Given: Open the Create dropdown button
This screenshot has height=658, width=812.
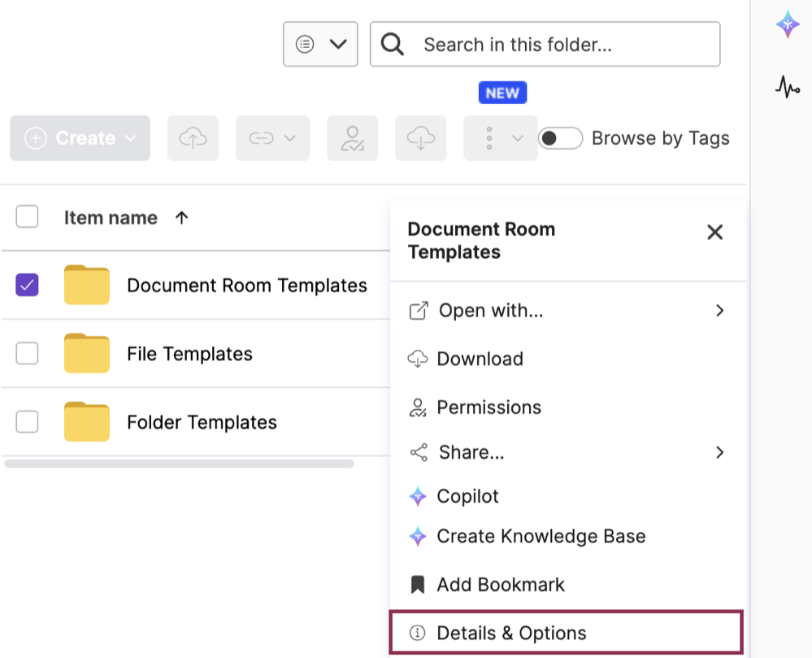Looking at the screenshot, I should point(80,138).
